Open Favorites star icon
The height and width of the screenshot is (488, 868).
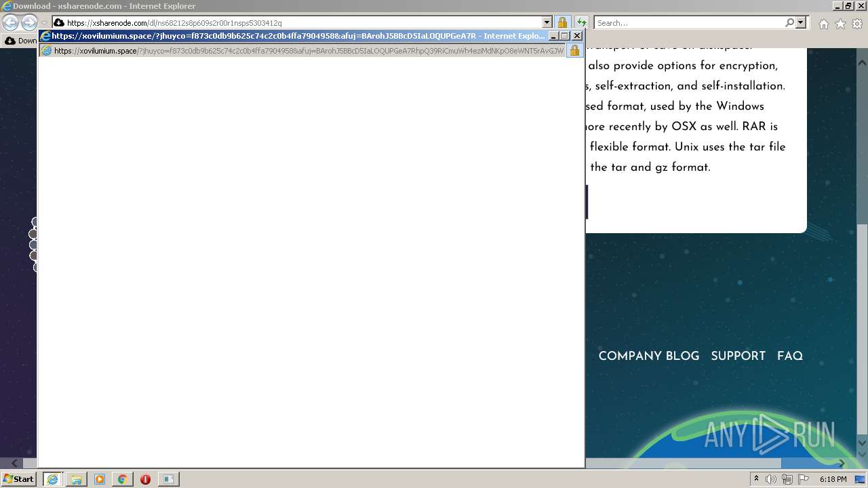pos(840,24)
